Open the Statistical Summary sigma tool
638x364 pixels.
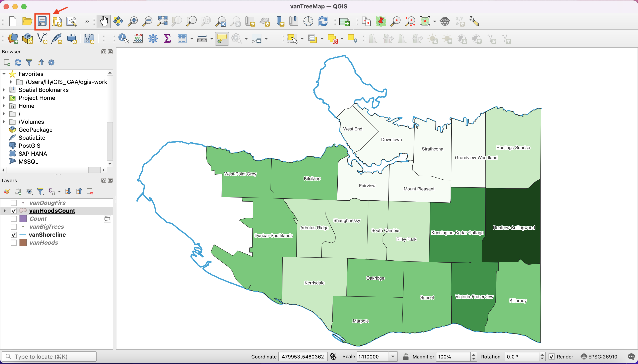(x=167, y=39)
